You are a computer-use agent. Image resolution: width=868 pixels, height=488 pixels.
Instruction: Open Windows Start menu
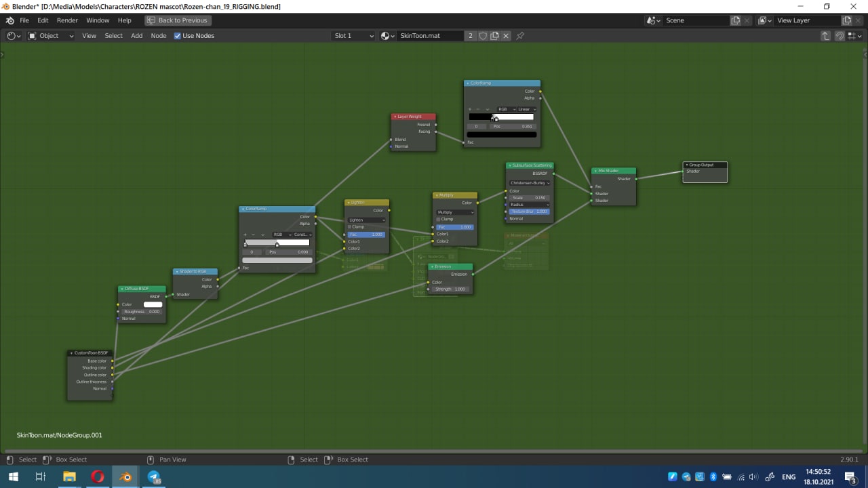[14, 476]
